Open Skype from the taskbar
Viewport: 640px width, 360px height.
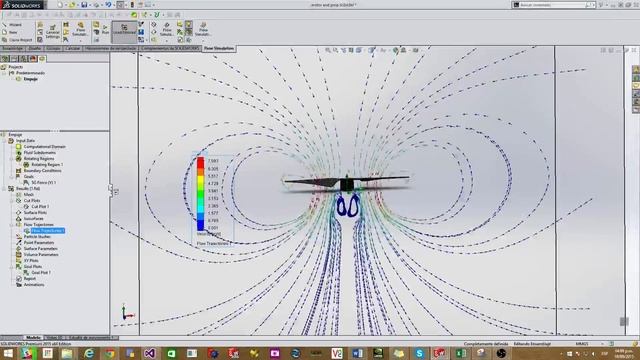pos(419,353)
